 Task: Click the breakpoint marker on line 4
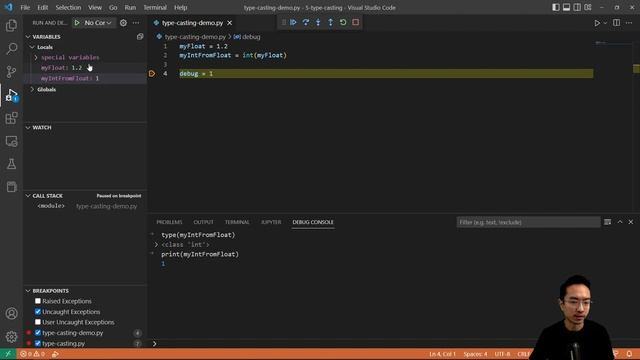pos(152,74)
